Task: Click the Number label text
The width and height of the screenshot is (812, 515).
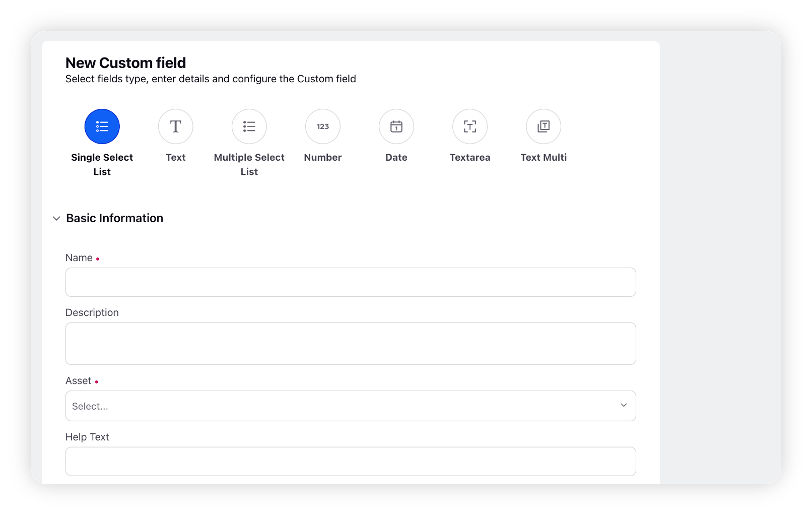Action: point(323,157)
